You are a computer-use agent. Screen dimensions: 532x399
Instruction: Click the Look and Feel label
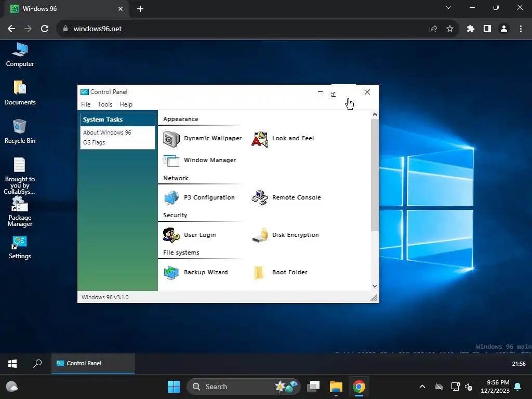tap(293, 138)
